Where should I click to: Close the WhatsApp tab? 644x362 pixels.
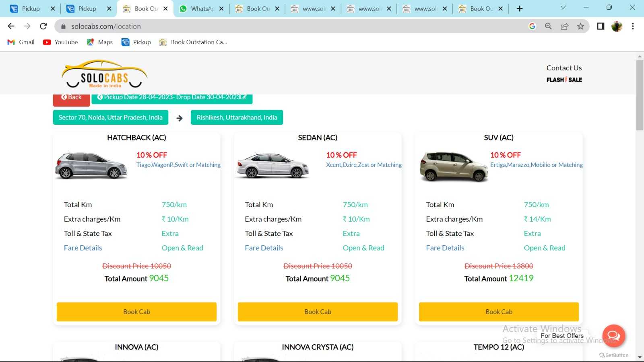pos(221,8)
